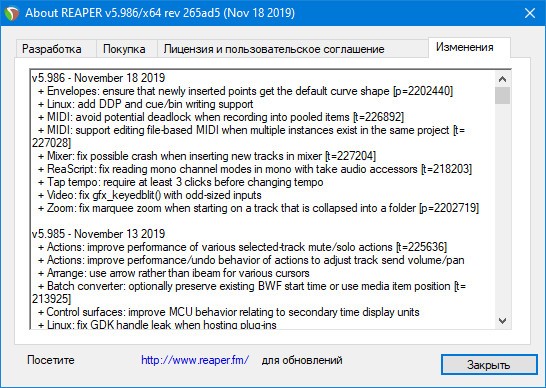Click the scrollbar down arrow in changelog
Image resolution: width=546 pixels, height=388 pixels.
(502, 320)
